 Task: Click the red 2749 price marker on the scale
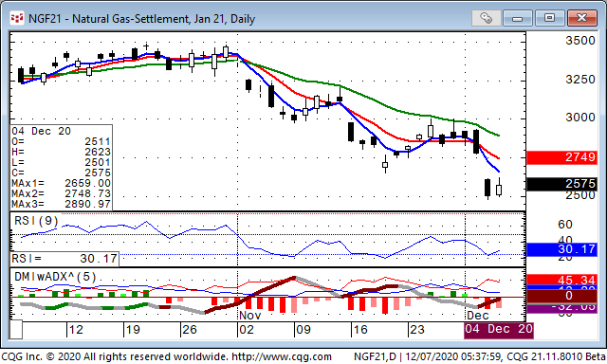click(x=561, y=157)
